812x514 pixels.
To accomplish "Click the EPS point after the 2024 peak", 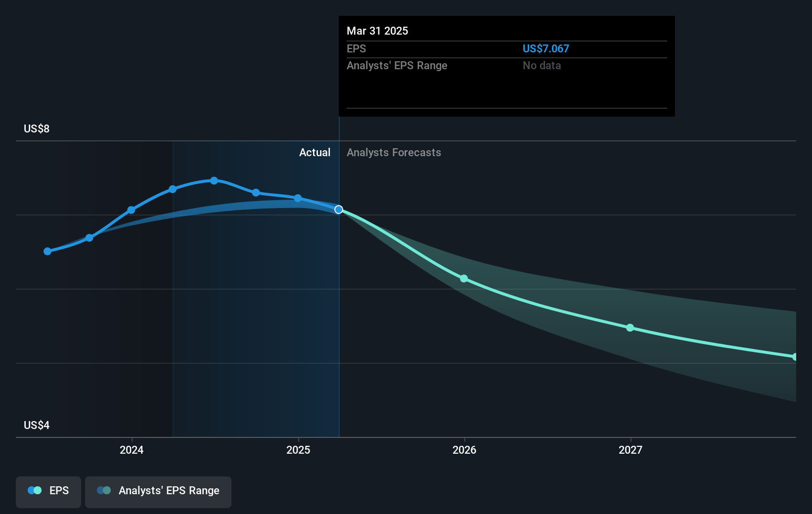I will 256,193.
